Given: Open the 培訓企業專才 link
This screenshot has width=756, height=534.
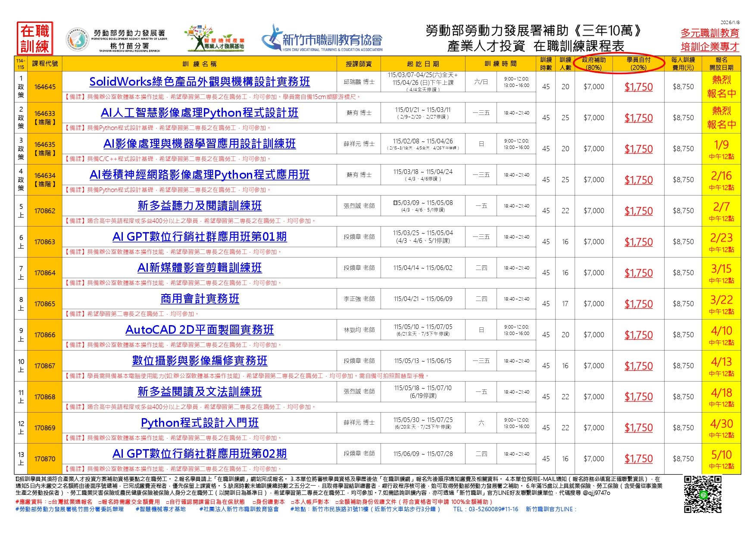Looking at the screenshot, I should (x=709, y=47).
